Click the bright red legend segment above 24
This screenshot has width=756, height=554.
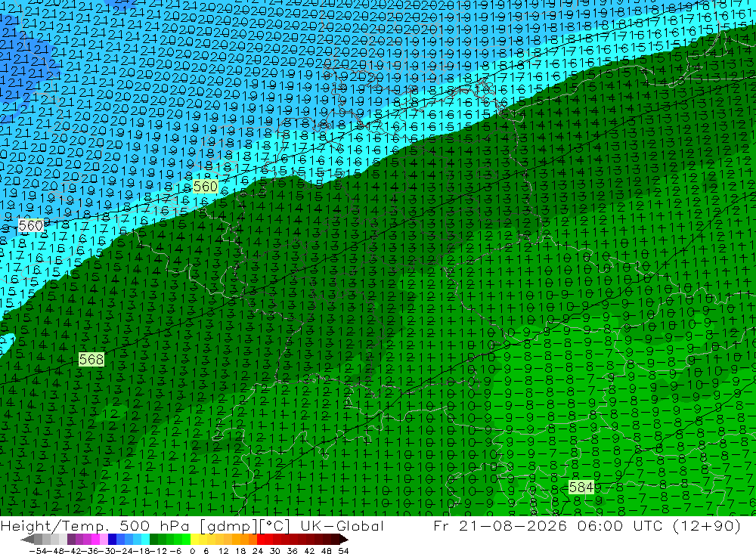click(261, 539)
